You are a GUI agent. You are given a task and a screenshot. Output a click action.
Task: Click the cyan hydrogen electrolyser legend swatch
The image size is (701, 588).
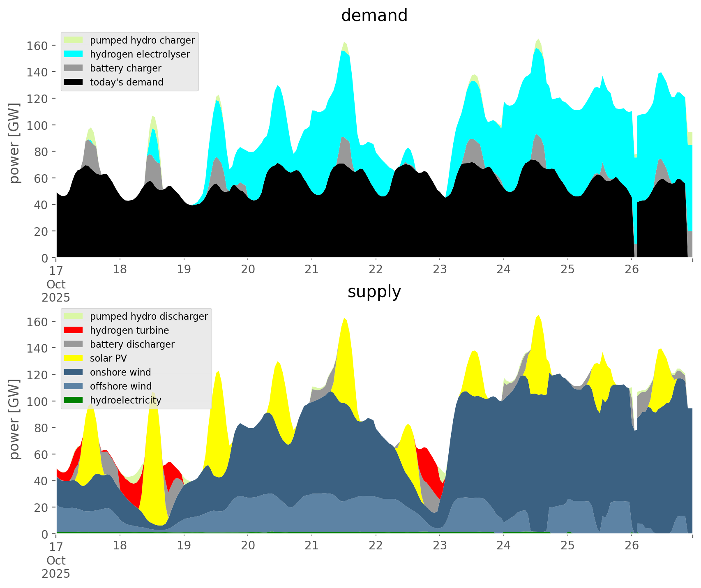click(x=74, y=54)
